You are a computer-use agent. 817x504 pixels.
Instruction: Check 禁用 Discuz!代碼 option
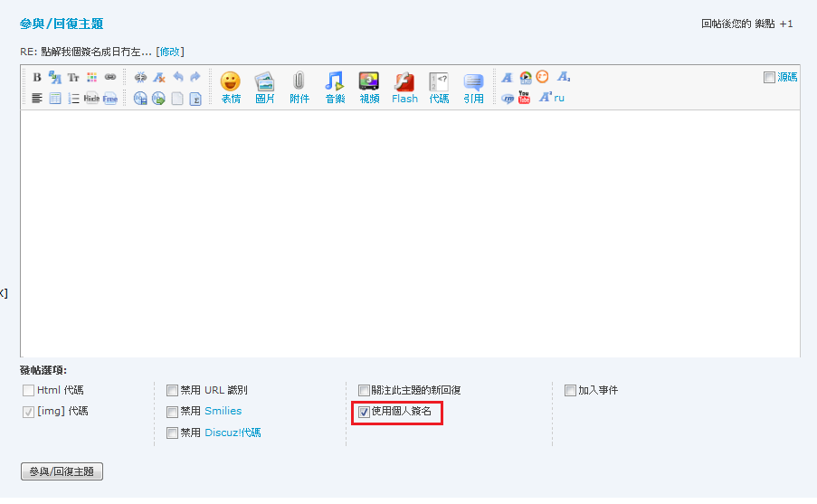click(x=172, y=433)
